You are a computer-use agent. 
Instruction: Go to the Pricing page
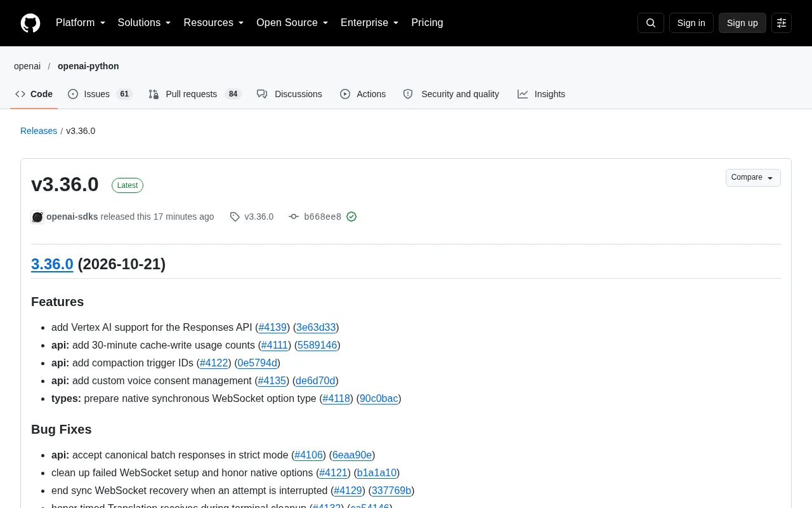(x=427, y=23)
